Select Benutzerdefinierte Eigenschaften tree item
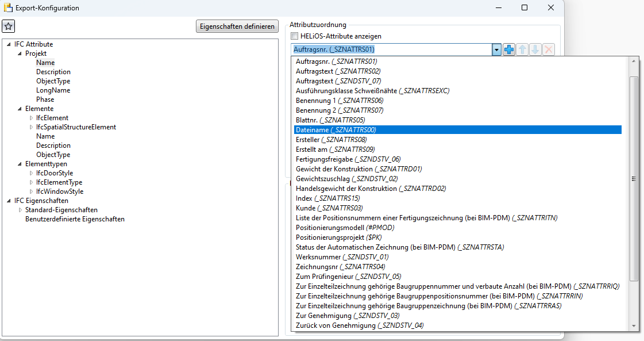Viewport: 644px width, 341px height. tap(75, 219)
